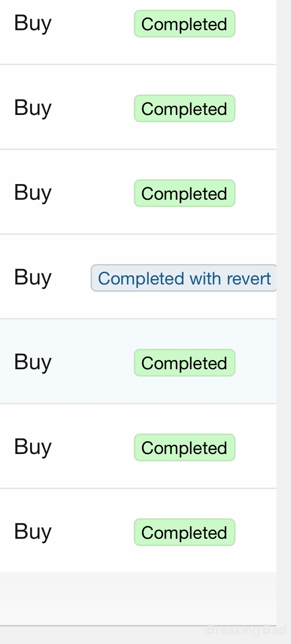This screenshot has width=291, height=644.
Task: Click Completed badge just below the highlighted row
Action: [x=184, y=448]
